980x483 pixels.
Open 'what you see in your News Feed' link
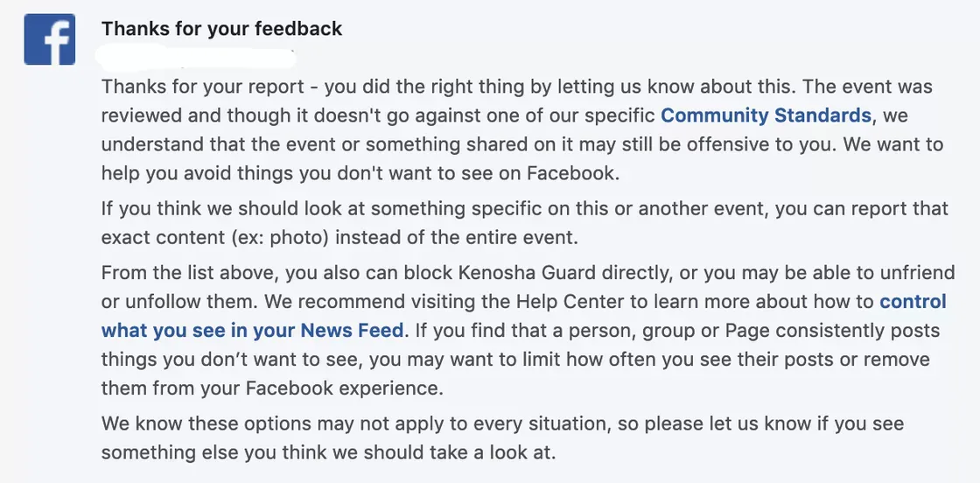click(252, 331)
